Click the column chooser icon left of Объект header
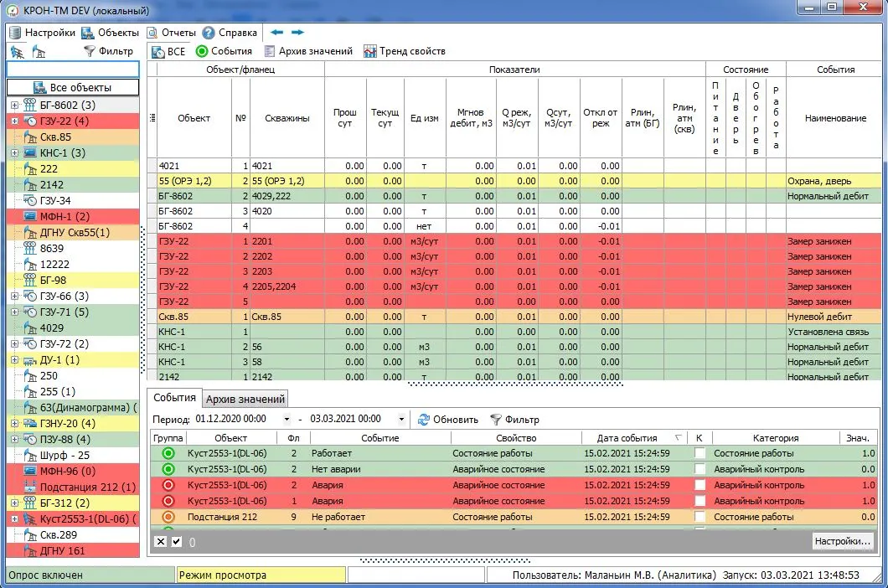Screen dimensions: 888x588 [x=152, y=118]
